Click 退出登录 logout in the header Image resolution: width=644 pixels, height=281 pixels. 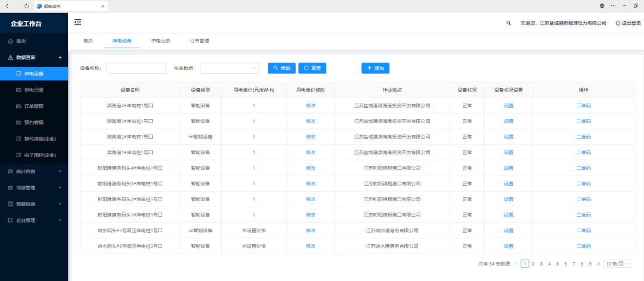[628, 23]
